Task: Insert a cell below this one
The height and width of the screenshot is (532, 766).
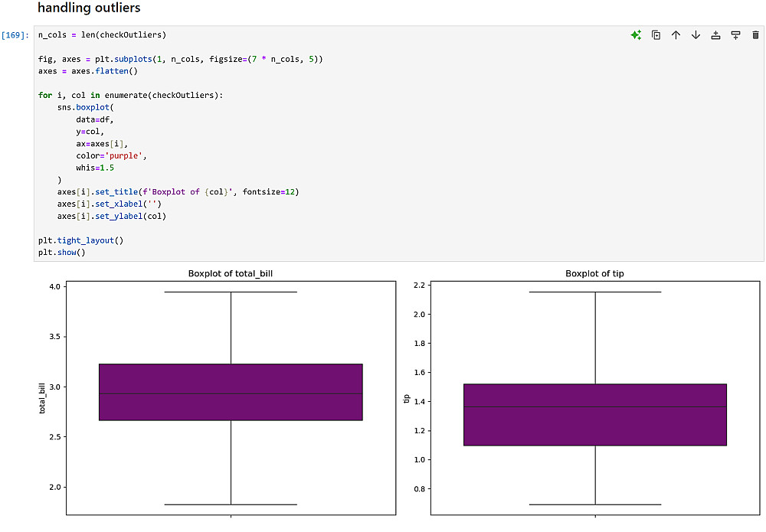Action: coord(735,35)
